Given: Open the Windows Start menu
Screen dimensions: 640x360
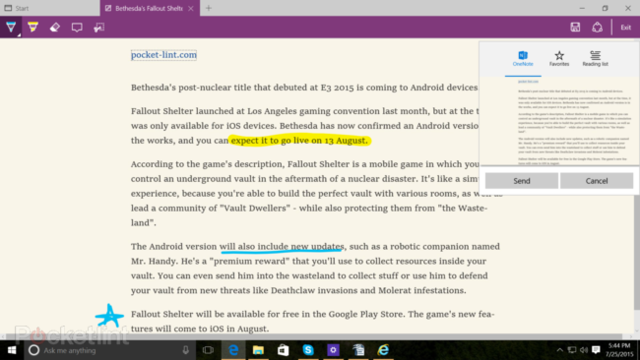Looking at the screenshot, I should (x=12, y=350).
